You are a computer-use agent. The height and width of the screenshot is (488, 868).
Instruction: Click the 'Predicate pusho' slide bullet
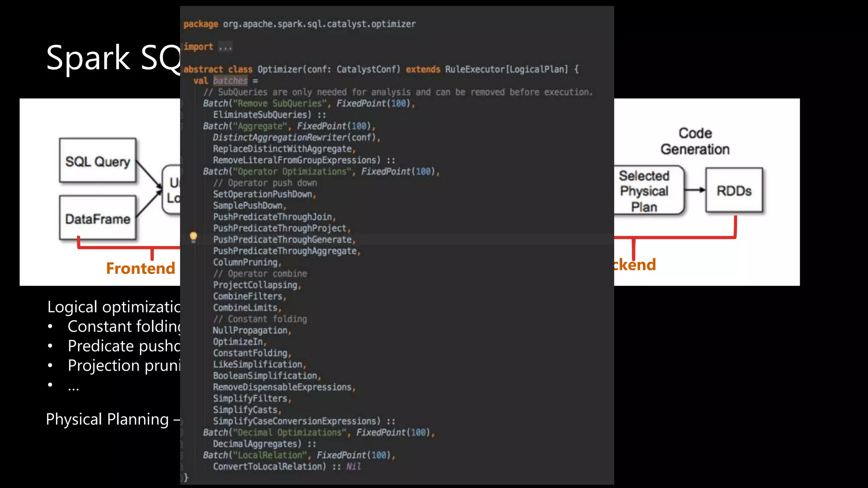pos(124,346)
